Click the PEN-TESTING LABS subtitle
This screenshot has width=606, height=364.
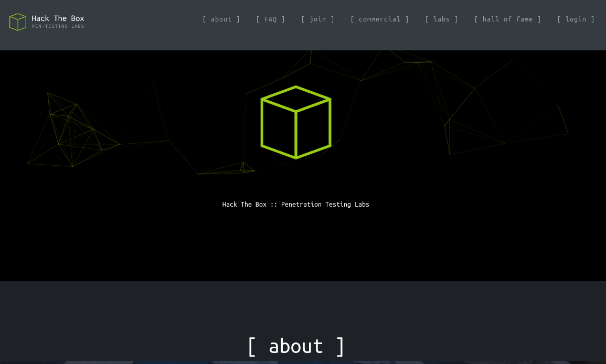coord(58,26)
